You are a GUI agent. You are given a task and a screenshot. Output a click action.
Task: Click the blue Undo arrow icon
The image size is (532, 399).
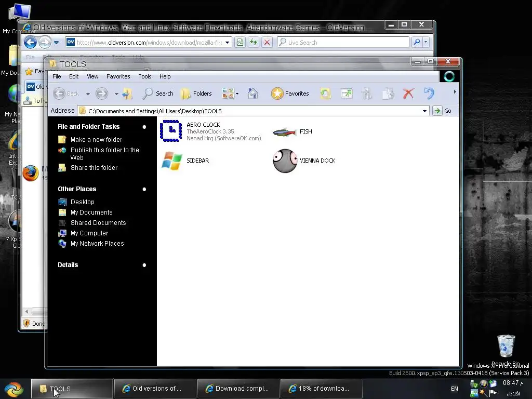click(x=429, y=94)
